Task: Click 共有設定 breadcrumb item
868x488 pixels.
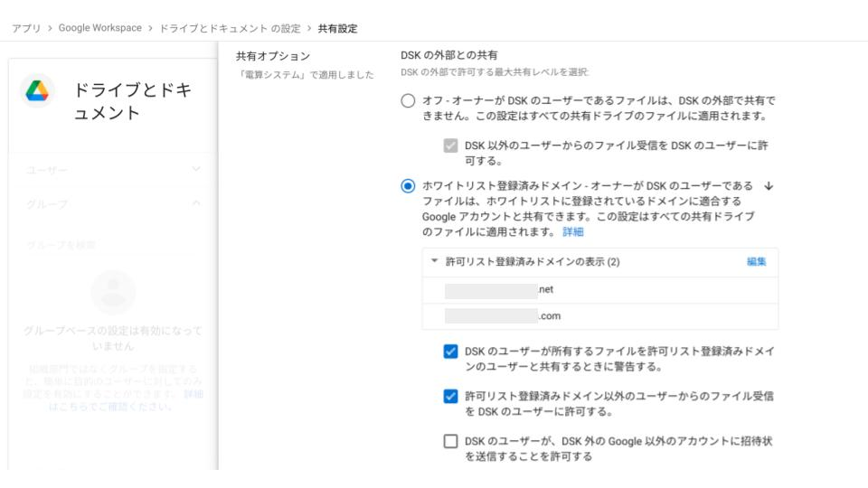Action: [x=337, y=28]
